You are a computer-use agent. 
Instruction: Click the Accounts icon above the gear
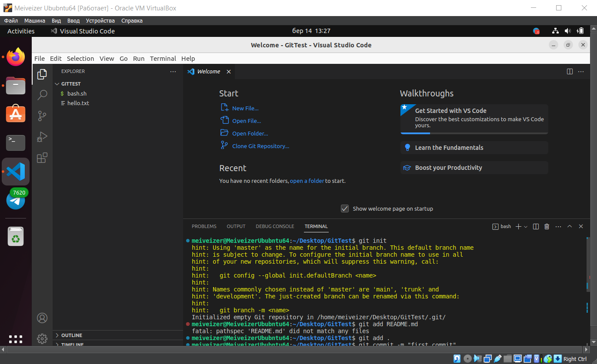42,318
